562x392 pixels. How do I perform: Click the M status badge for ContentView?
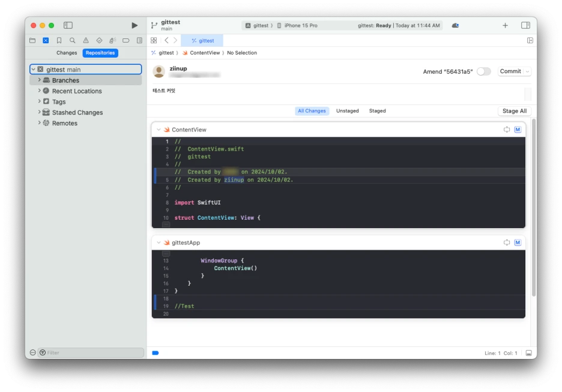point(518,130)
